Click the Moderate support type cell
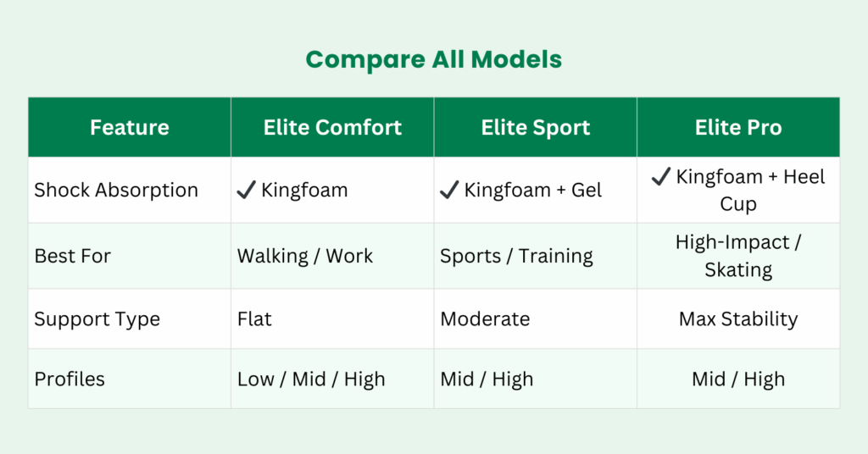Image resolution: width=868 pixels, height=454 pixels. point(485,319)
